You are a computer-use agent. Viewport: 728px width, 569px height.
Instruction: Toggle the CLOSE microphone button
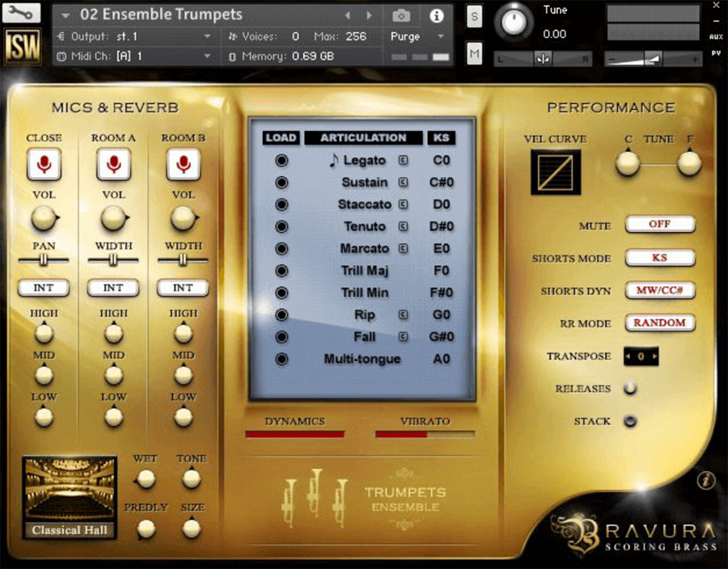[44, 164]
